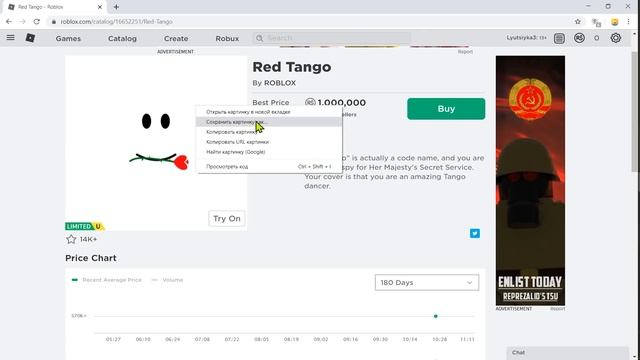Choose 'Просмотреть код' menu item

[x=269, y=167]
